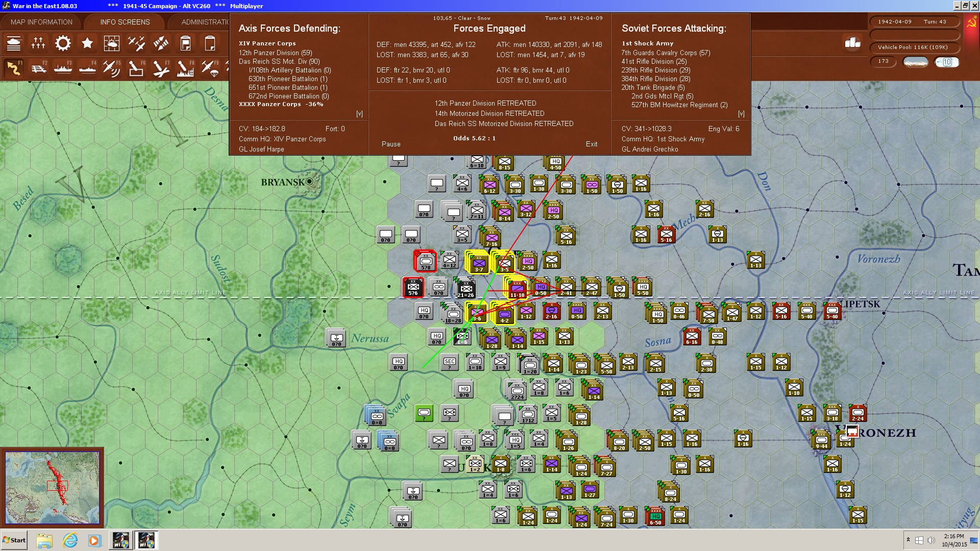The width and height of the screenshot is (980, 551).
Task: Click the 7th Guards Cavalry Corps (57) entry
Action: [x=666, y=53]
